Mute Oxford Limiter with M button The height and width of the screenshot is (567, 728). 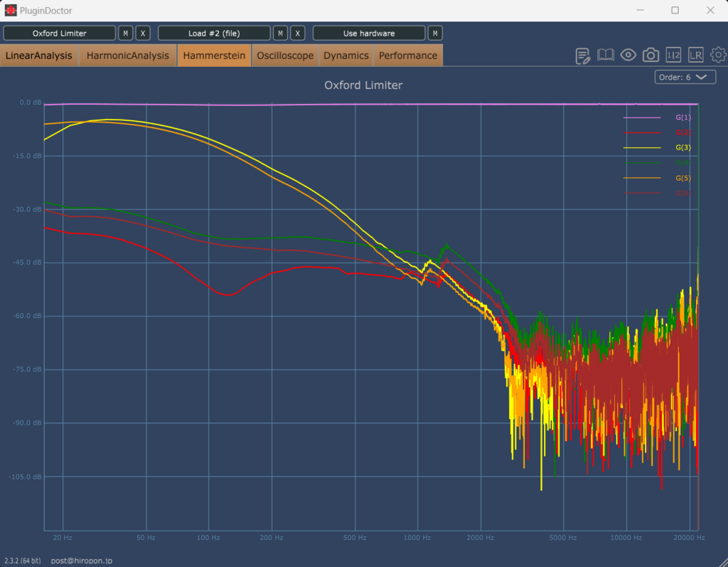point(125,33)
